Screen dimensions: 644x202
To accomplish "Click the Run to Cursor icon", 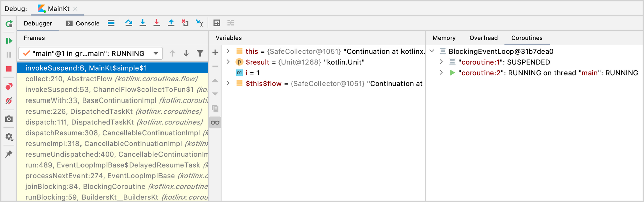I will [199, 23].
